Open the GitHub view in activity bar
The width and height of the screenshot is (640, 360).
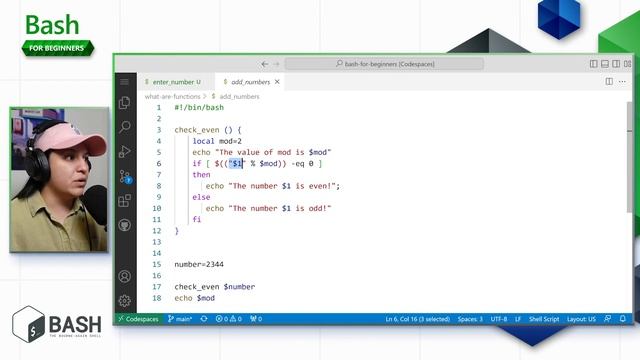click(x=124, y=225)
